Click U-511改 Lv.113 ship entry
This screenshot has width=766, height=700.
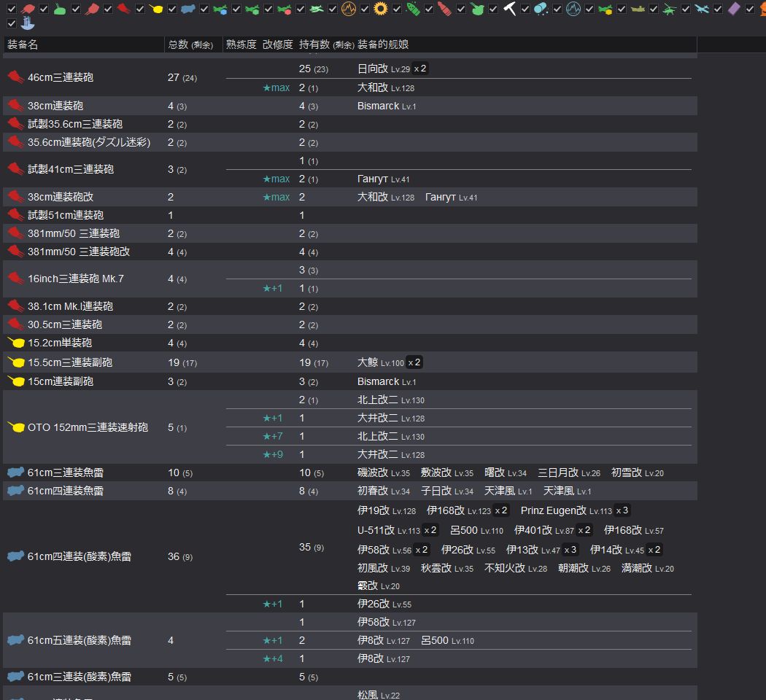click(388, 530)
